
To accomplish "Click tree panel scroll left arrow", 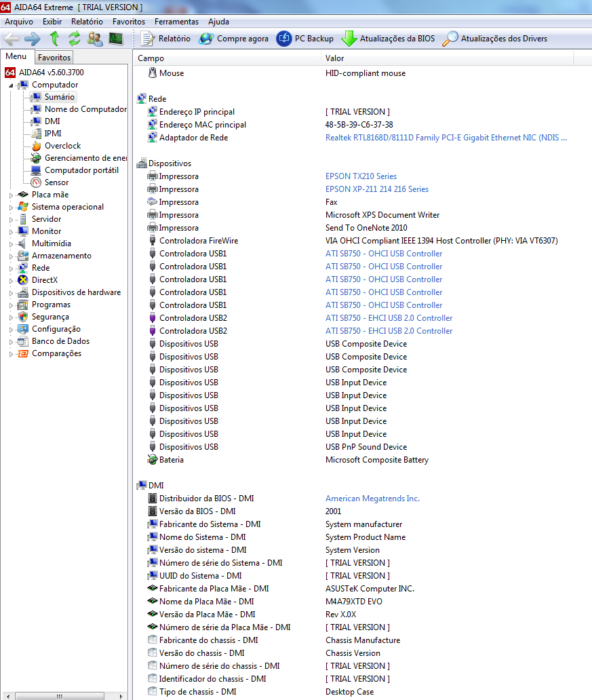I will pos(7,696).
